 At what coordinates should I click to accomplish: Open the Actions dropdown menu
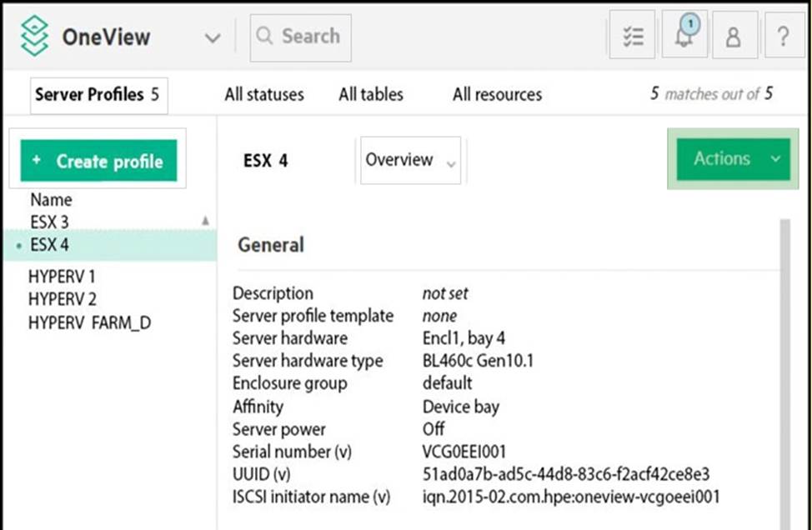pos(734,159)
